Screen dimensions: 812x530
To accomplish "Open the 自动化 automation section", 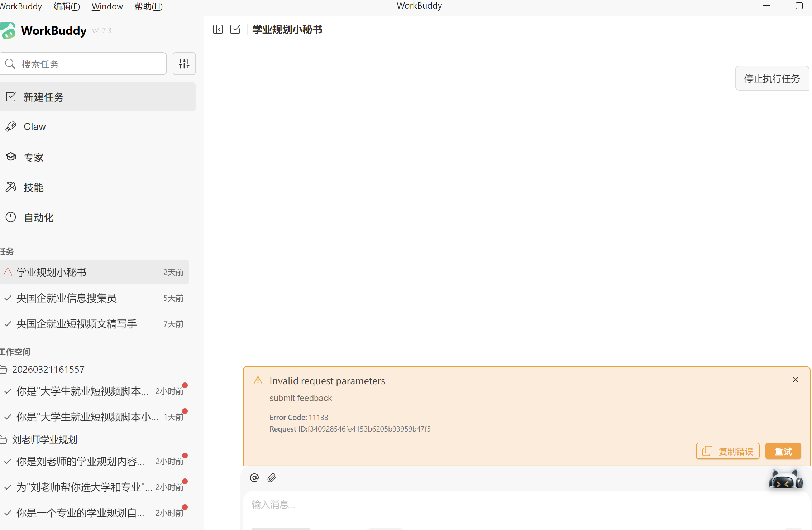I will 38,217.
